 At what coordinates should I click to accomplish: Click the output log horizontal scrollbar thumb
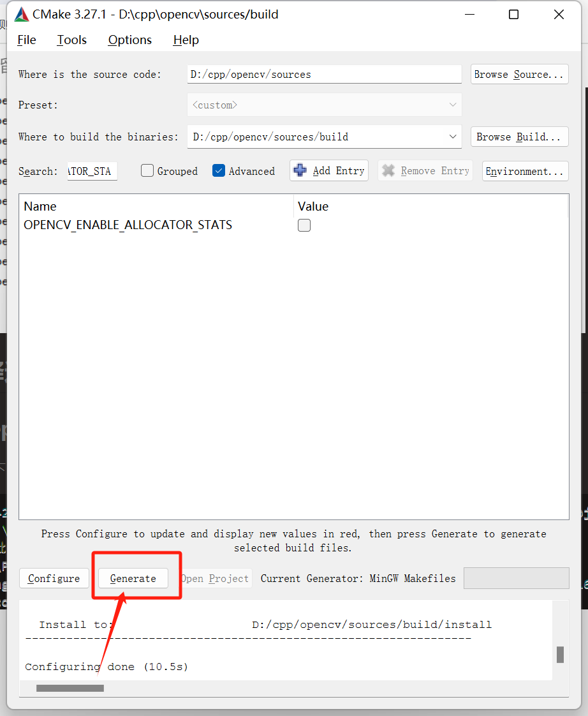tap(70, 688)
